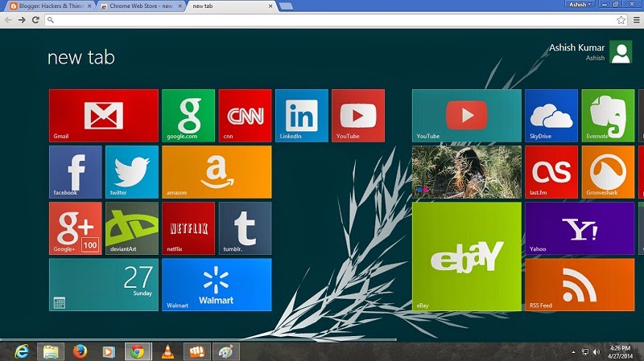644x361 pixels.
Task: Open the Amazon tile
Action: 217,172
